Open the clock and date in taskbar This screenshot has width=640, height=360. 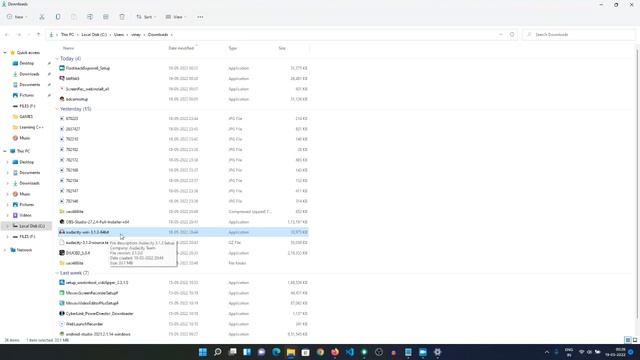[x=615, y=352]
